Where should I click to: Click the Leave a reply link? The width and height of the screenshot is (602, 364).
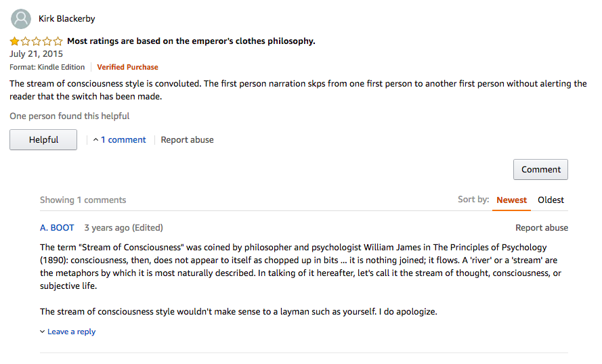[x=71, y=332]
